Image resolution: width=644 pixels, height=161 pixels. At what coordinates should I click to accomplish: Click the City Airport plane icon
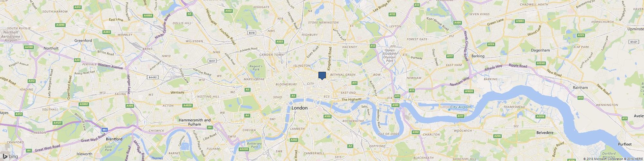pyautogui.click(x=449, y=110)
